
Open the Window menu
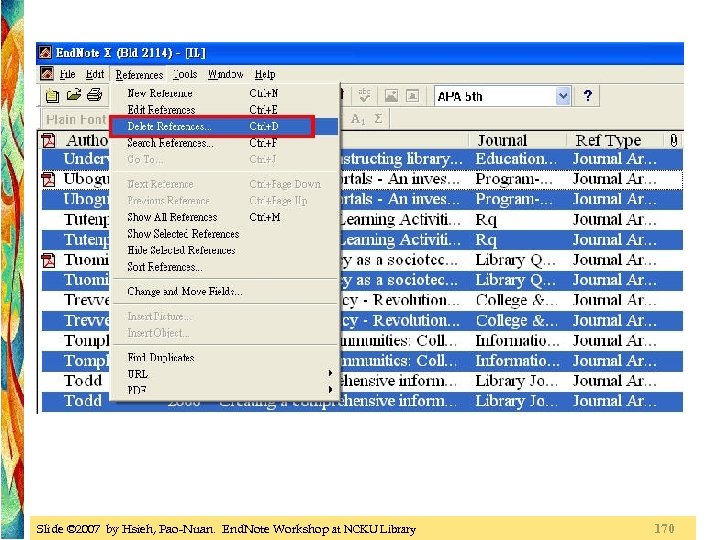pyautogui.click(x=225, y=74)
